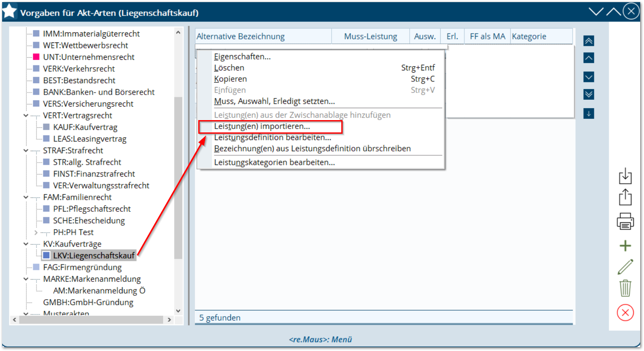Image resolution: width=644 pixels, height=351 pixels.
Task: Select BANK:Banken- und Börserecht
Action: 98,92
